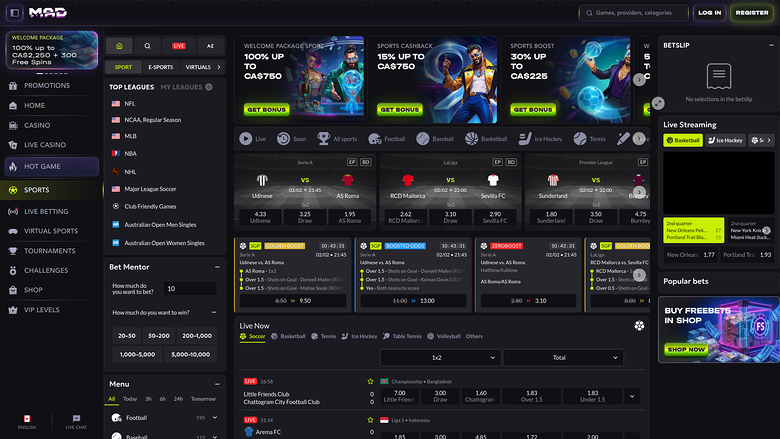Focus the games search field
780x439 pixels.
(633, 13)
